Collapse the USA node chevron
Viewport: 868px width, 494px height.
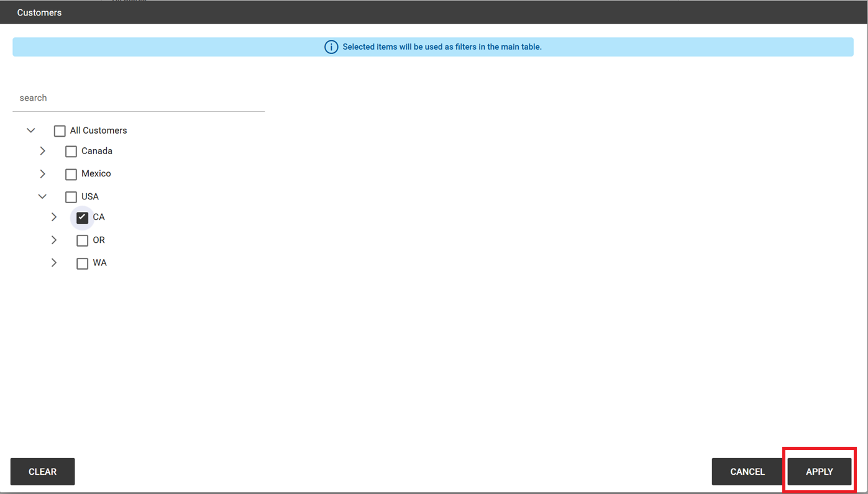(42, 196)
